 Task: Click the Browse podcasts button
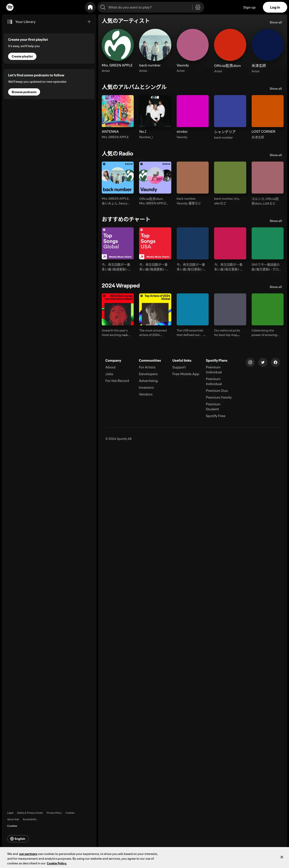(24, 92)
